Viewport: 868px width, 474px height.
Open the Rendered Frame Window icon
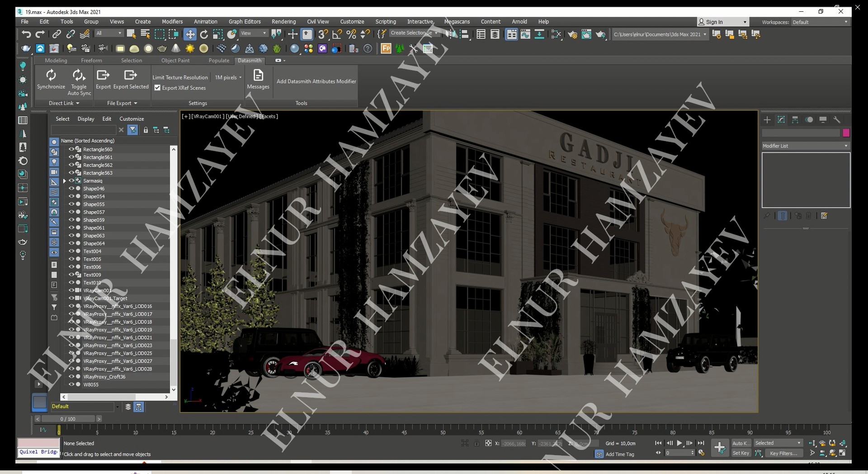586,34
